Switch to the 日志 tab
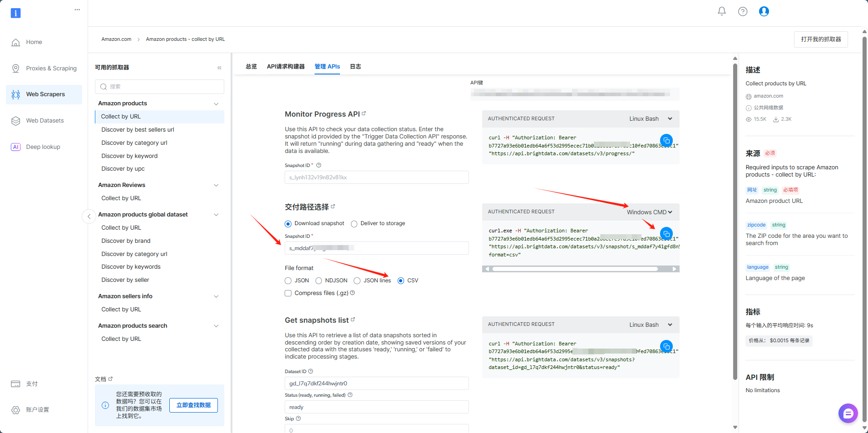Image resolution: width=868 pixels, height=433 pixels. coord(355,67)
